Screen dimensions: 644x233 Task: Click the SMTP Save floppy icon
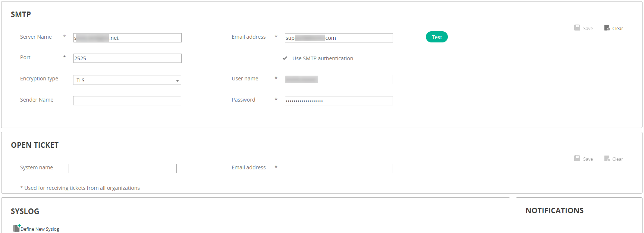coord(577,28)
